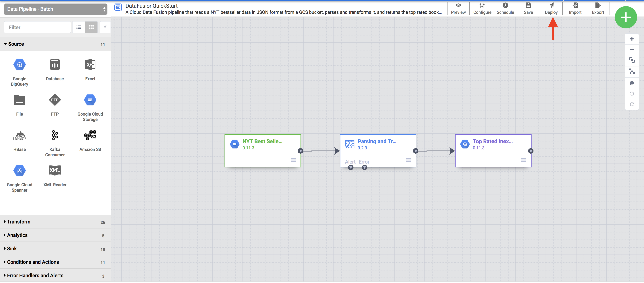644x283 pixels.
Task: Expand the Transform plugins section
Action: point(18,222)
